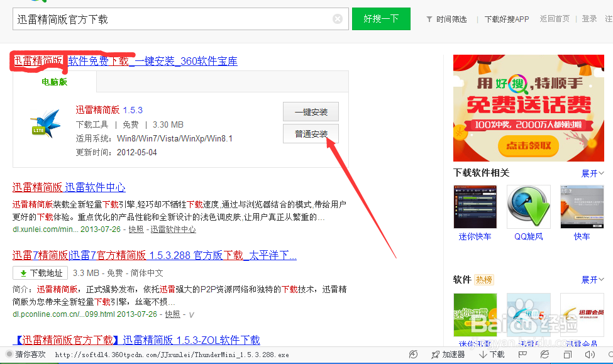Click the 迅雷会员 software icon
The image size is (613, 364).
click(582, 315)
